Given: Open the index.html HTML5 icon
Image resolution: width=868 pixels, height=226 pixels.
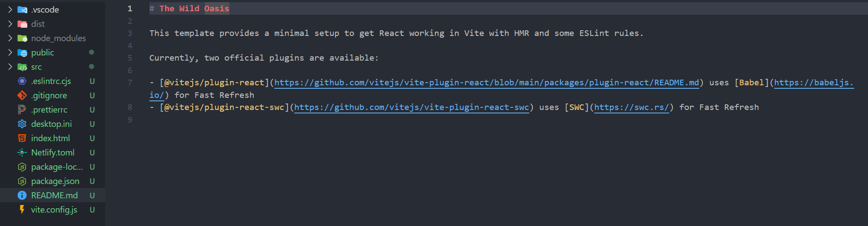Looking at the screenshot, I should pos(22,138).
